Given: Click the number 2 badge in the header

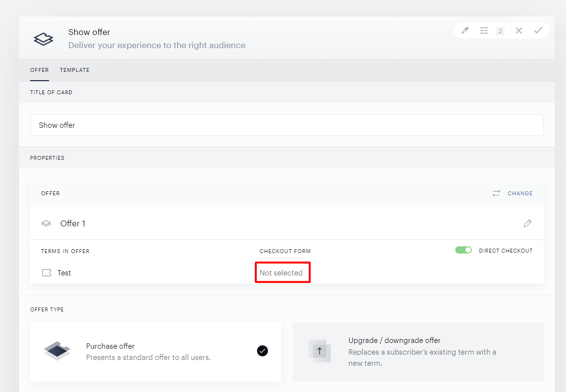Looking at the screenshot, I should point(500,31).
